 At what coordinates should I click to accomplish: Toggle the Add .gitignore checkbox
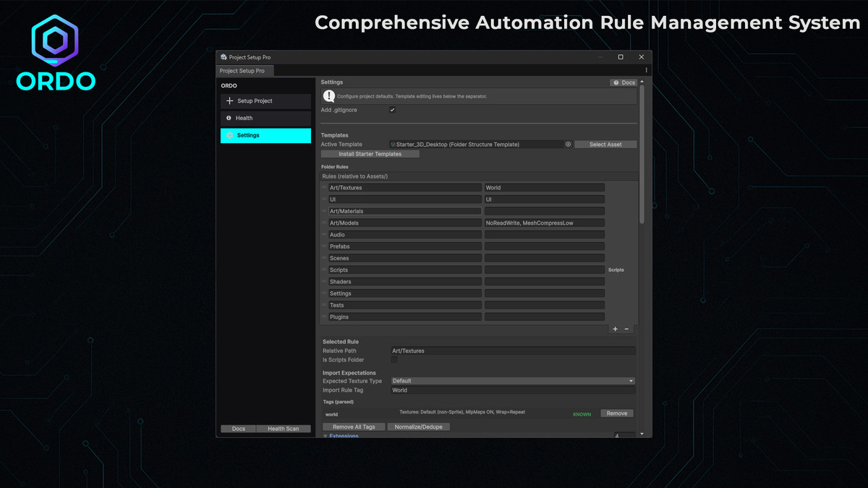393,109
